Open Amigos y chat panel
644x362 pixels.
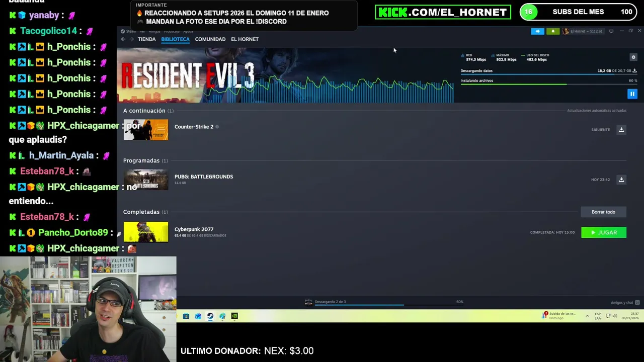coord(625,303)
